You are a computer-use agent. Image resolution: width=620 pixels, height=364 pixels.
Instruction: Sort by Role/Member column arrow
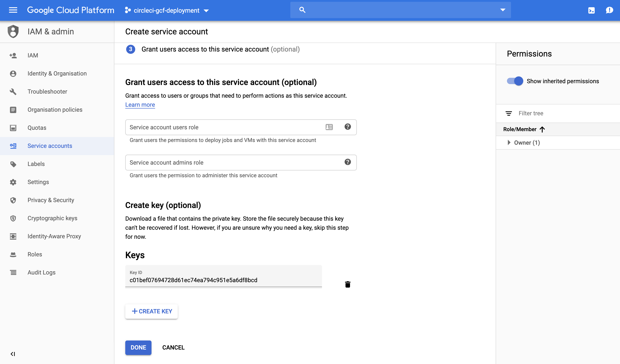[542, 129]
